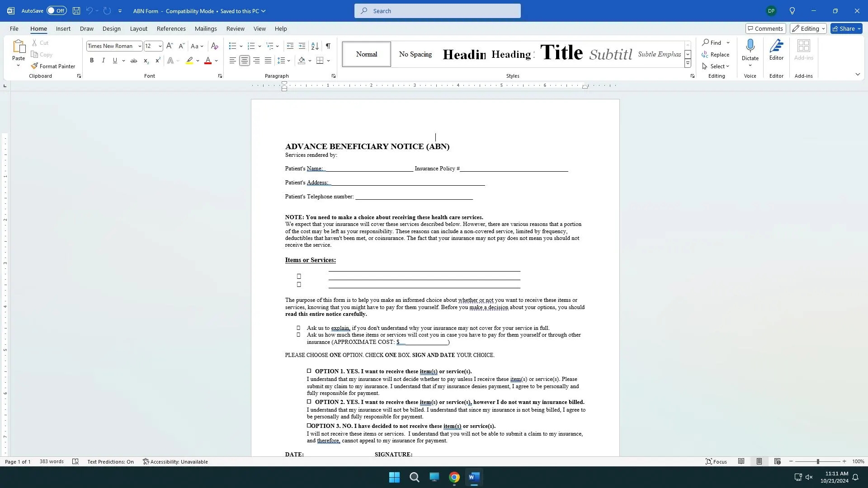Switch to the Layout tab
Screen dimensions: 868x488
pyautogui.click(x=139, y=28)
